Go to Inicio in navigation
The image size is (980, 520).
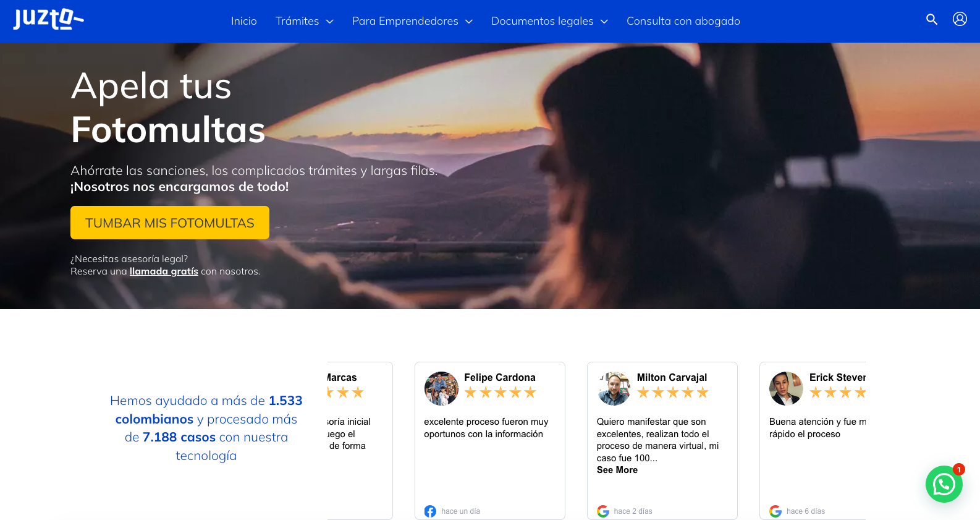coord(243,21)
